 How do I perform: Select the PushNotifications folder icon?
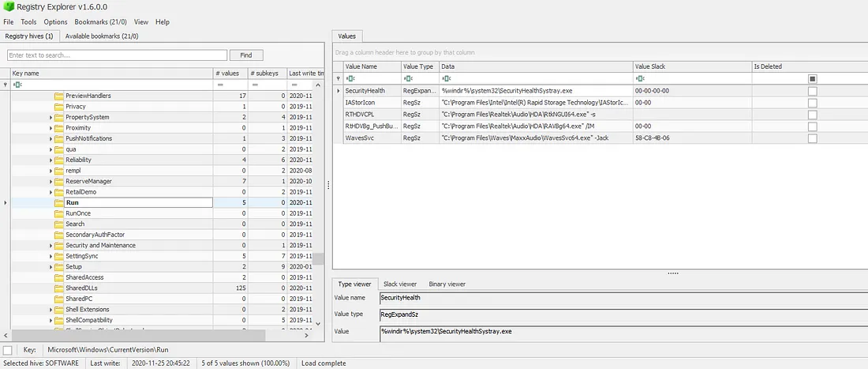point(59,138)
